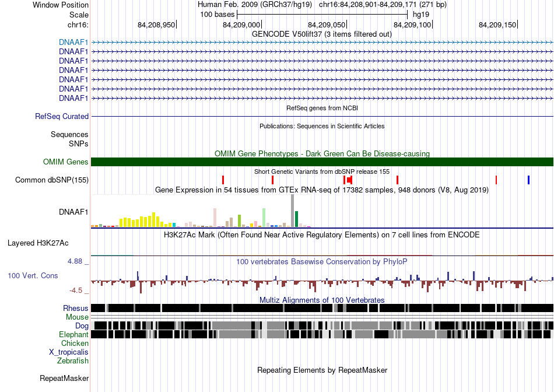The image size is (554, 392).
Task: Click the Chicken alignment label
Action: point(75,343)
